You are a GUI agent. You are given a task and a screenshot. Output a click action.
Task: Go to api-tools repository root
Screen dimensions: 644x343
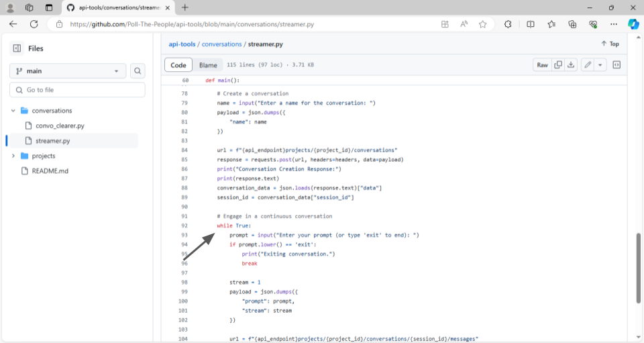pos(182,44)
